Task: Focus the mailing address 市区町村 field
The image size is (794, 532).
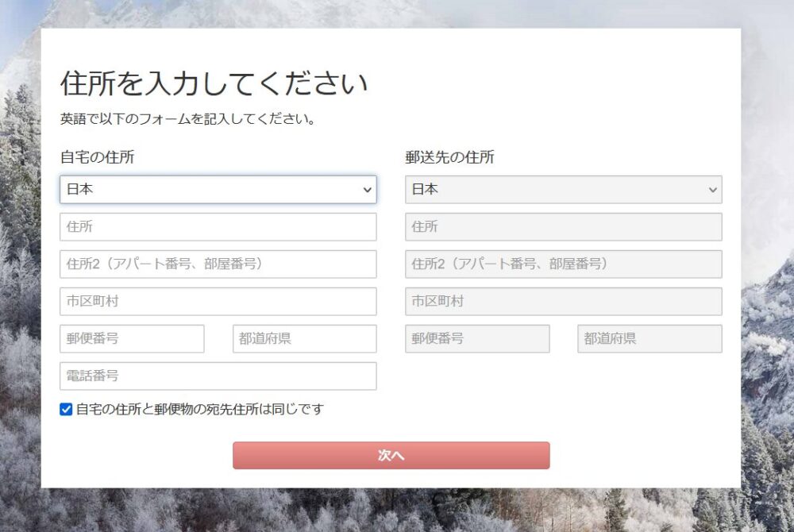Action: pos(563,302)
